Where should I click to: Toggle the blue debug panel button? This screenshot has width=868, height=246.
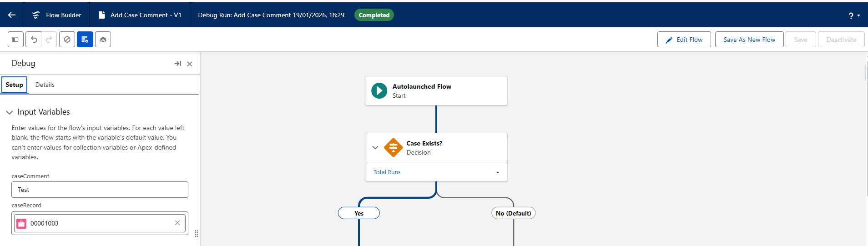tap(85, 40)
